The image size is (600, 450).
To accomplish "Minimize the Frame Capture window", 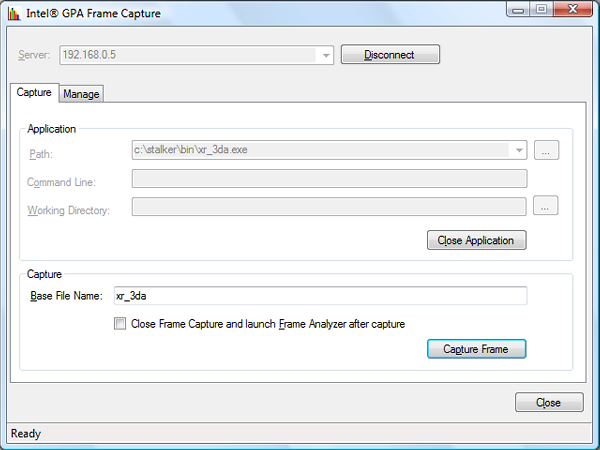I will [x=518, y=10].
